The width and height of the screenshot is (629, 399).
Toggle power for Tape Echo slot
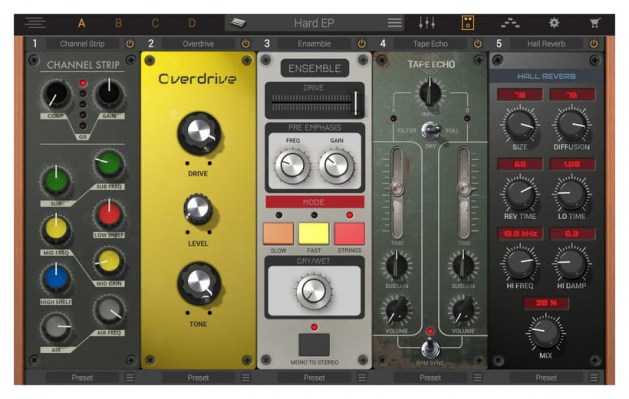click(477, 43)
